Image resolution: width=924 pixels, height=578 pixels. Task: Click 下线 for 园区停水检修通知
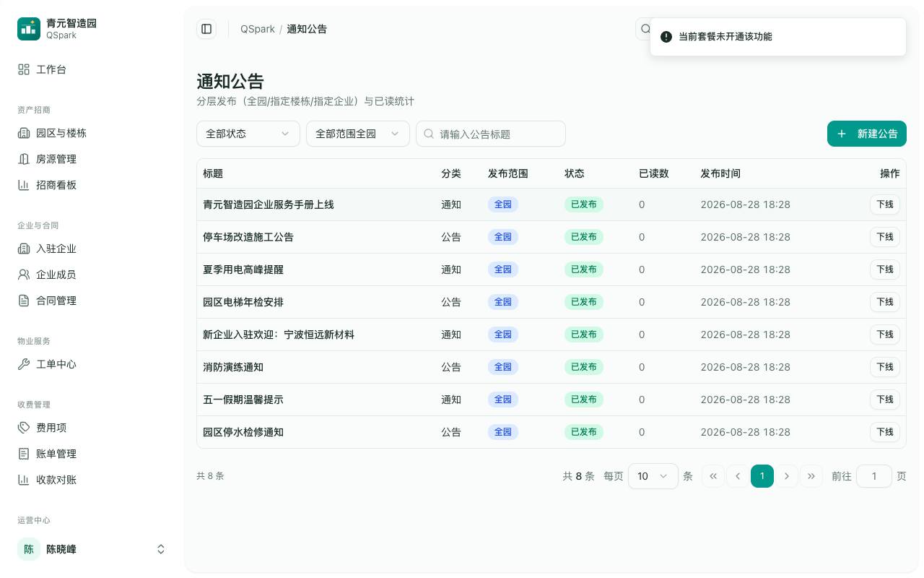pos(885,432)
